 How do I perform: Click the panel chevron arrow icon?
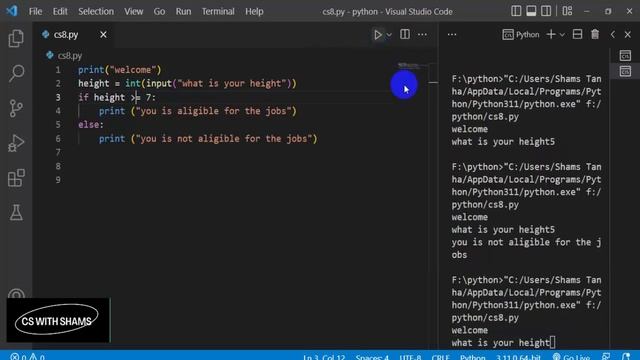click(613, 35)
